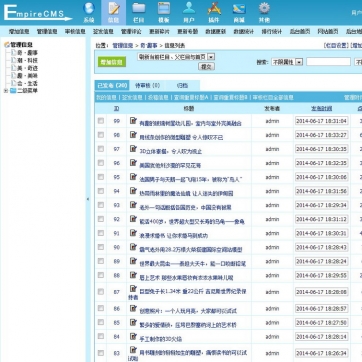362x362 pixels.
Task: Click the edit icon in row ID 92
Action: [133, 219]
